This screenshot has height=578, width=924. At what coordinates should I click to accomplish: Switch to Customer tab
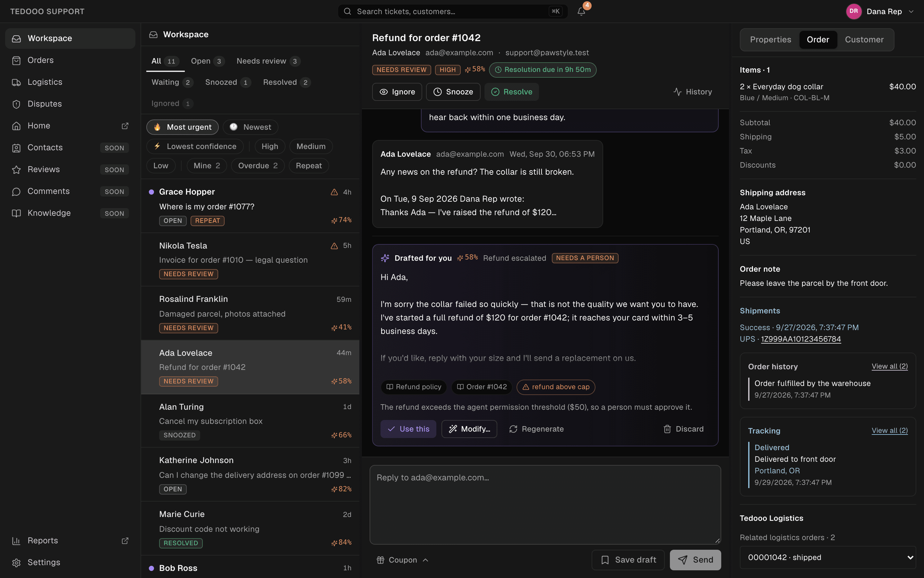coord(864,39)
